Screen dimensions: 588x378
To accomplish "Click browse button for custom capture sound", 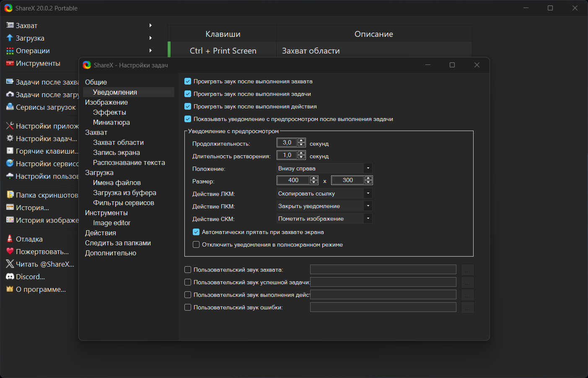I will (x=467, y=270).
